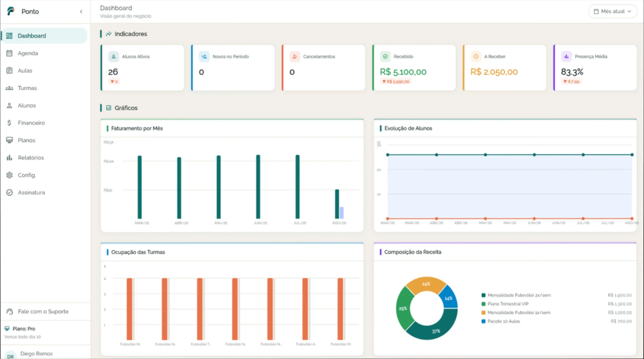Click the 83,3% attendance value
The image size is (644, 359).
click(572, 72)
